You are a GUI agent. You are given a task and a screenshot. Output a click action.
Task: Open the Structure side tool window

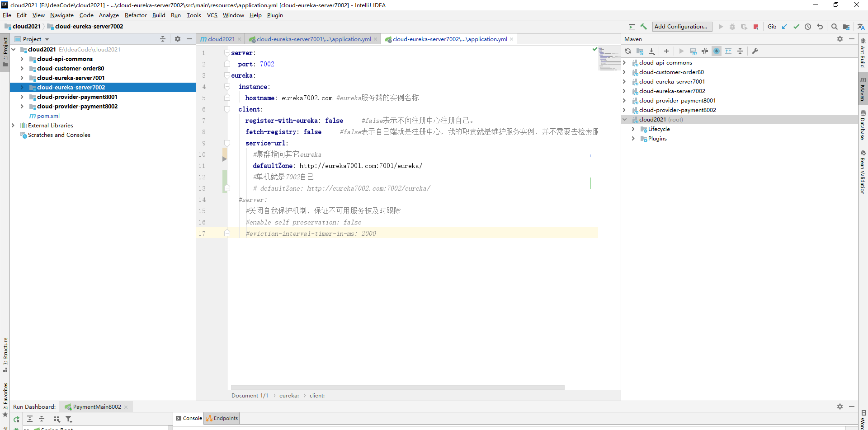5,355
